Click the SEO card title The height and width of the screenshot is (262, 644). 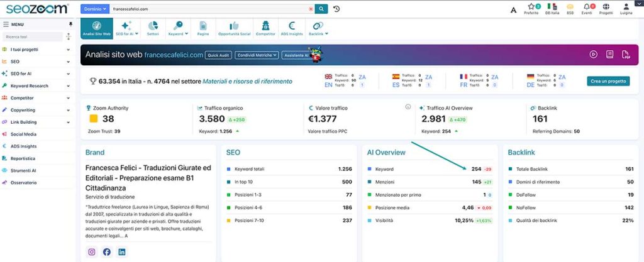tap(233, 152)
